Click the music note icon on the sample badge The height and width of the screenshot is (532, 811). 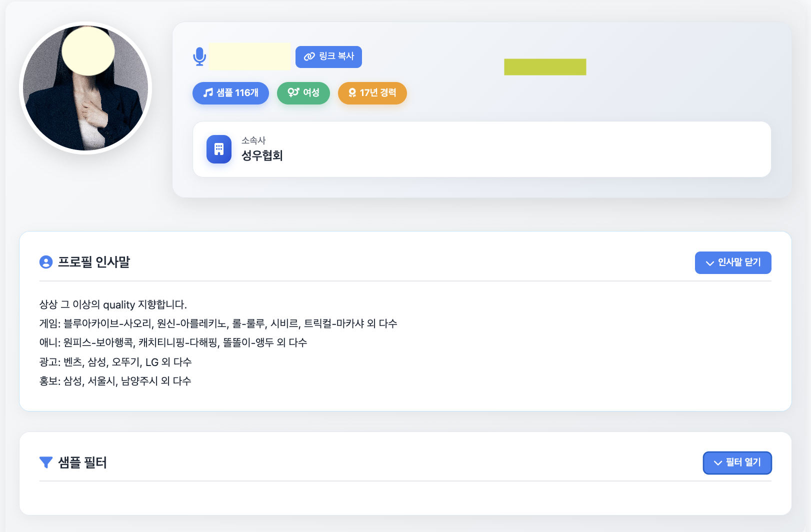[208, 93]
